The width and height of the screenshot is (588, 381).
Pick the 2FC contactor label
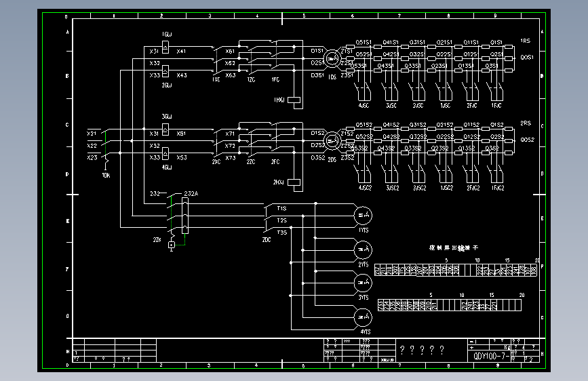(275, 162)
